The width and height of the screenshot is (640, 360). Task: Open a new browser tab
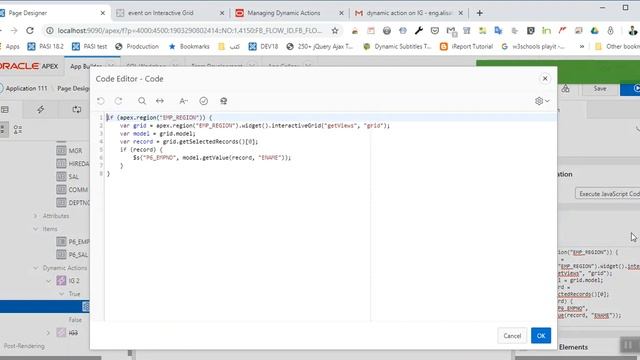click(x=480, y=13)
